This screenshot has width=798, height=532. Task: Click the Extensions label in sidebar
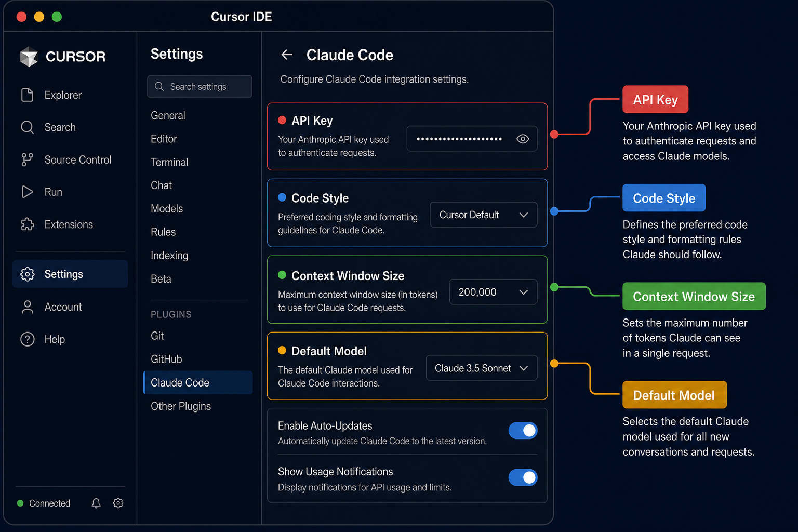(x=69, y=224)
